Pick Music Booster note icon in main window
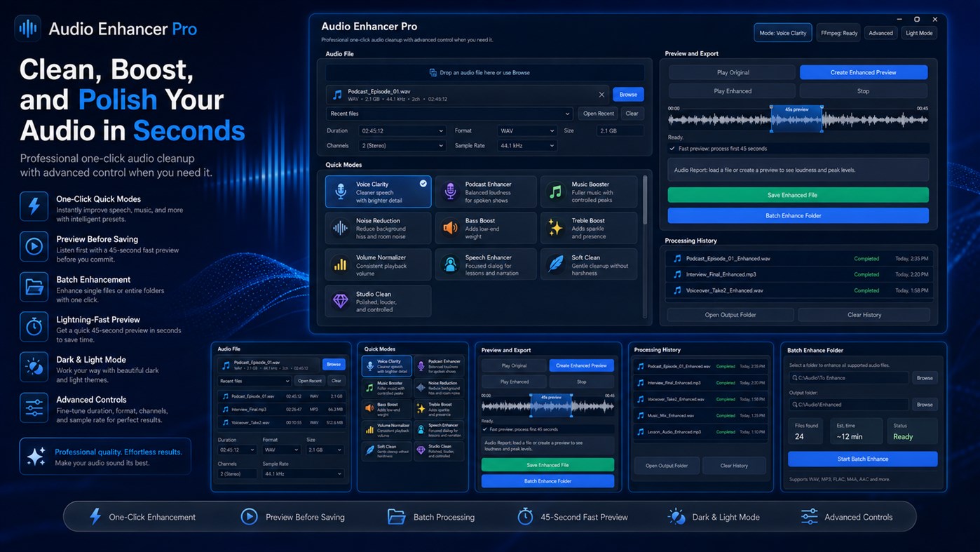980x552 pixels. point(555,191)
